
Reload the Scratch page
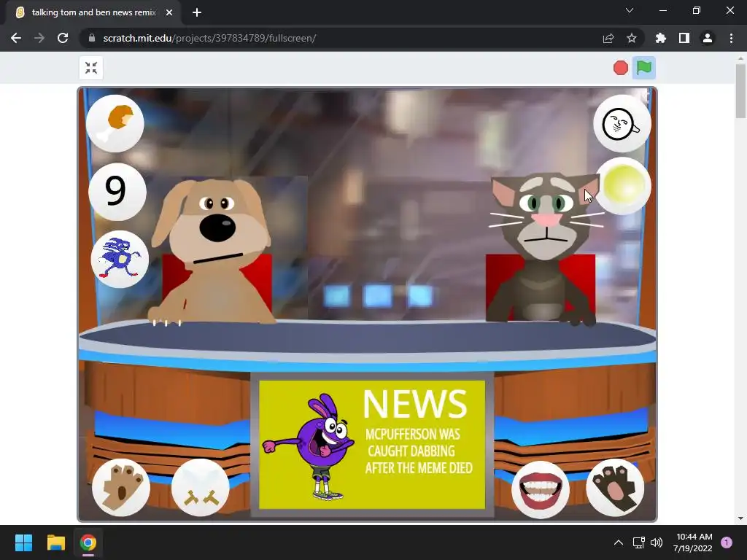pos(63,38)
